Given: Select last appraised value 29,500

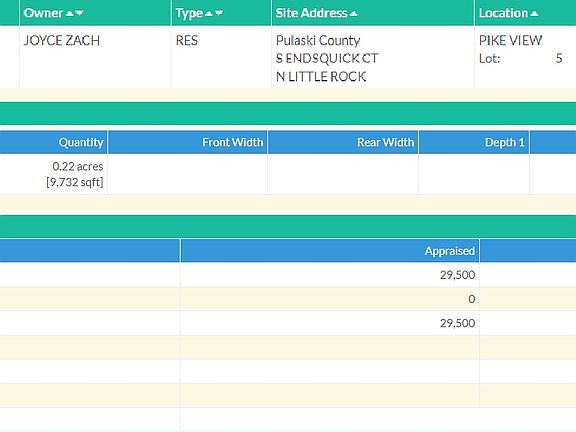Looking at the screenshot, I should (457, 323).
